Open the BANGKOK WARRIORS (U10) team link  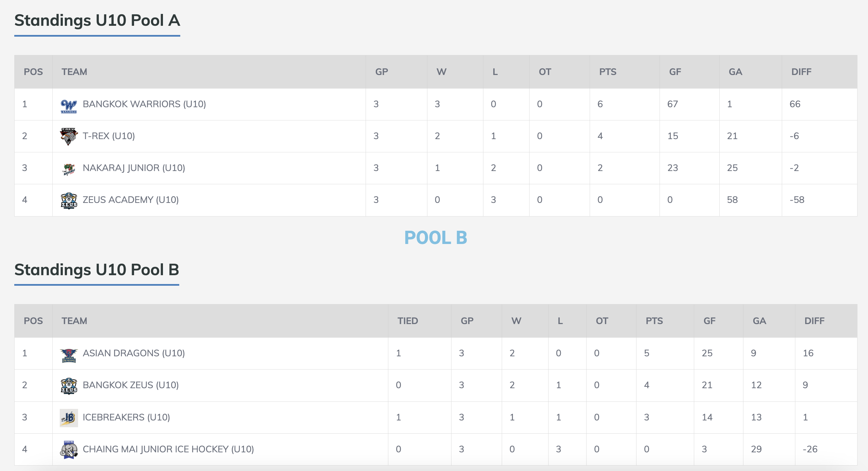point(144,104)
